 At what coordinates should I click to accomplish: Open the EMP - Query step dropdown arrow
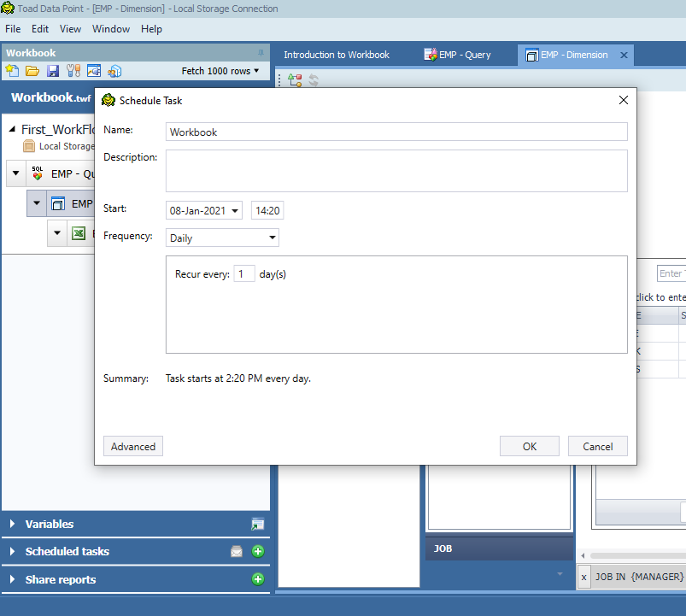(15, 173)
